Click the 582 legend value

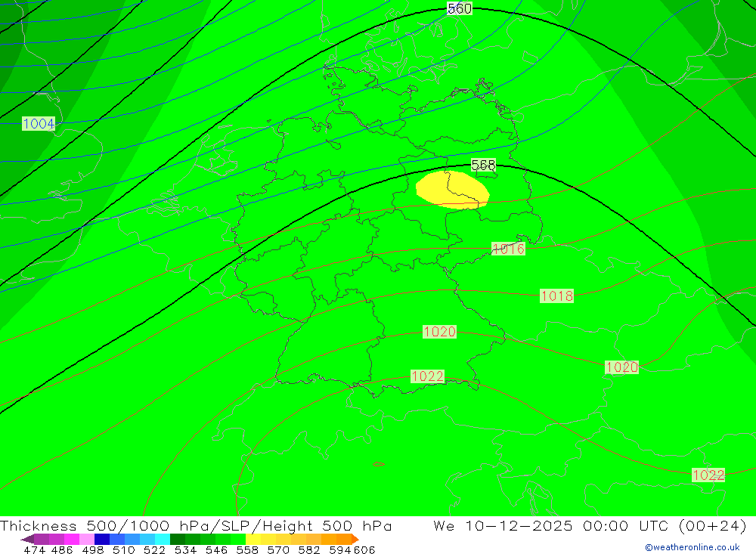point(309,549)
